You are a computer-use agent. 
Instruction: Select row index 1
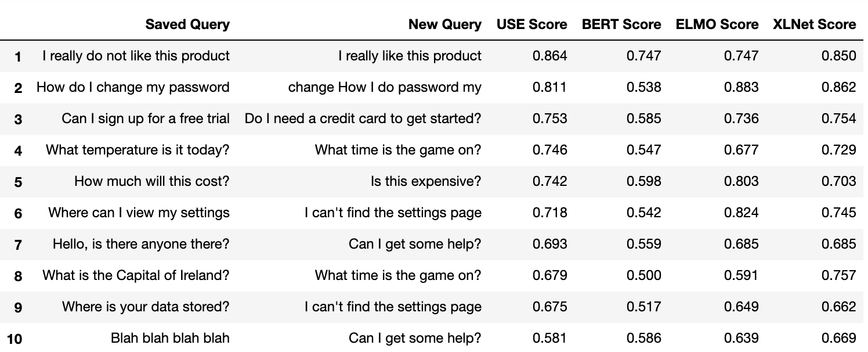pyautogui.click(x=18, y=56)
